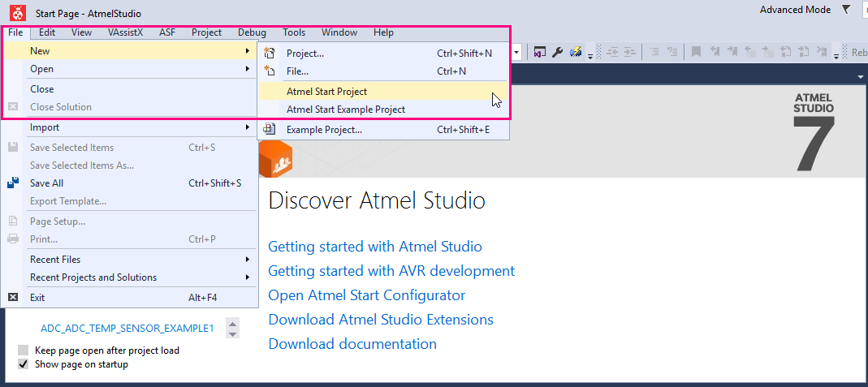Screen dimensions: 868x387
Task: Click the filter funnel icon near Advanced Mode
Action: [846, 10]
